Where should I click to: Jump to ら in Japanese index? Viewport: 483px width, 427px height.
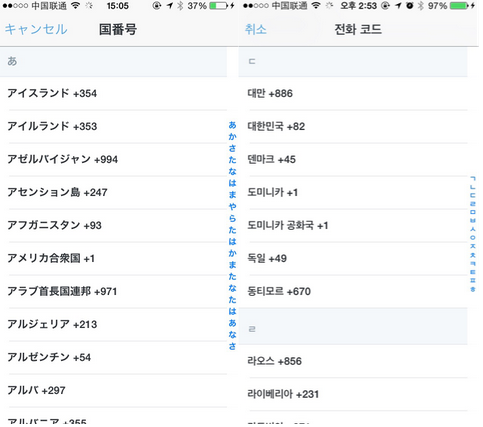[232, 218]
